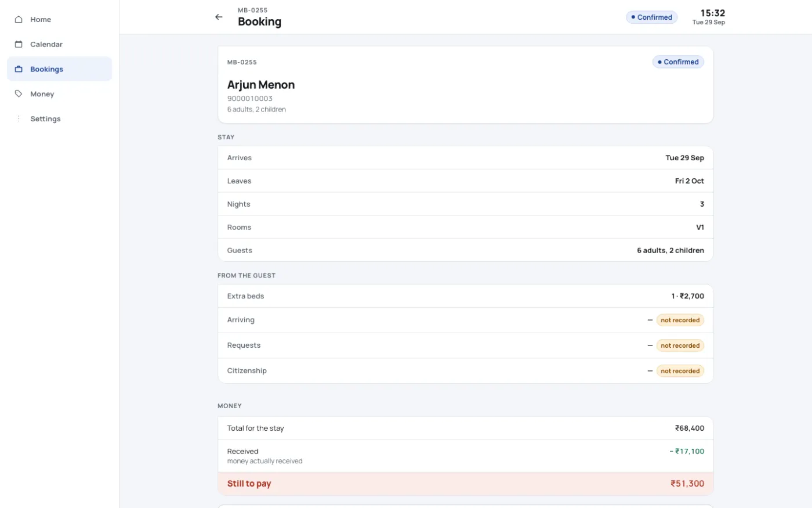Click the not recorded badge for Arriving
The height and width of the screenshot is (508, 812).
pos(680,320)
